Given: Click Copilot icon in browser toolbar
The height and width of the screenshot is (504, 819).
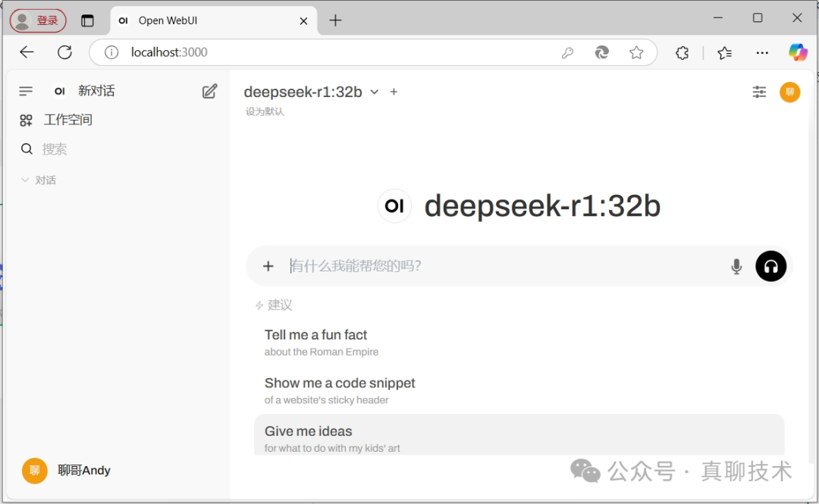Looking at the screenshot, I should [x=798, y=52].
